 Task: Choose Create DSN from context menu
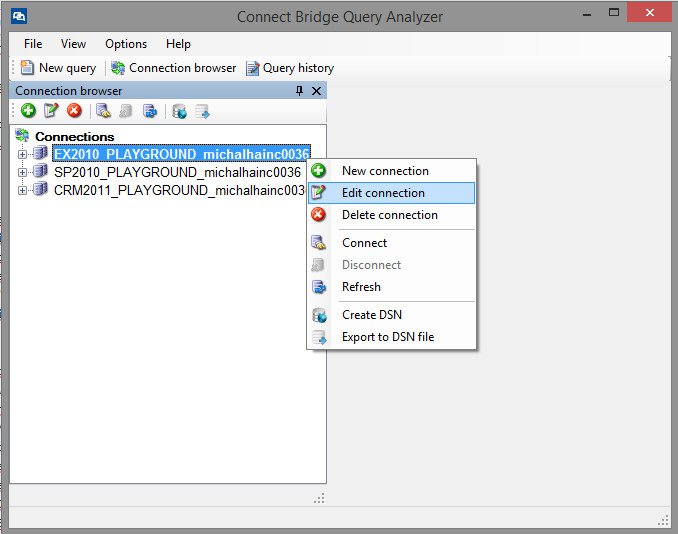[x=391, y=315]
